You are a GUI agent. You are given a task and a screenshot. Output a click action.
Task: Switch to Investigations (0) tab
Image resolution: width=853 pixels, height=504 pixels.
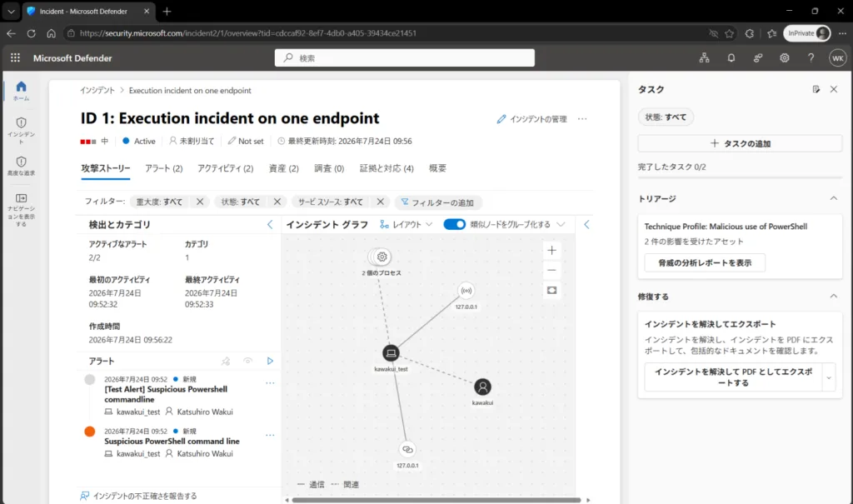(329, 169)
